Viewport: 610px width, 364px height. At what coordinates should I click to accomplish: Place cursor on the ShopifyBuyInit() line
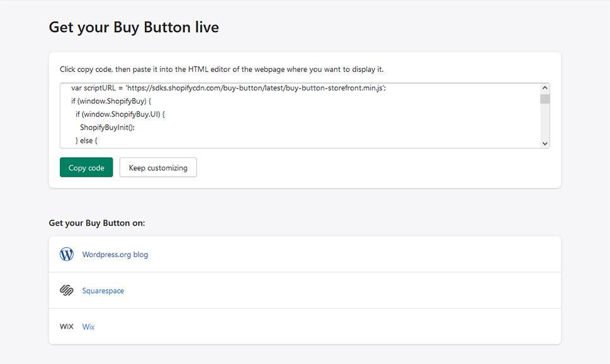tap(107, 128)
